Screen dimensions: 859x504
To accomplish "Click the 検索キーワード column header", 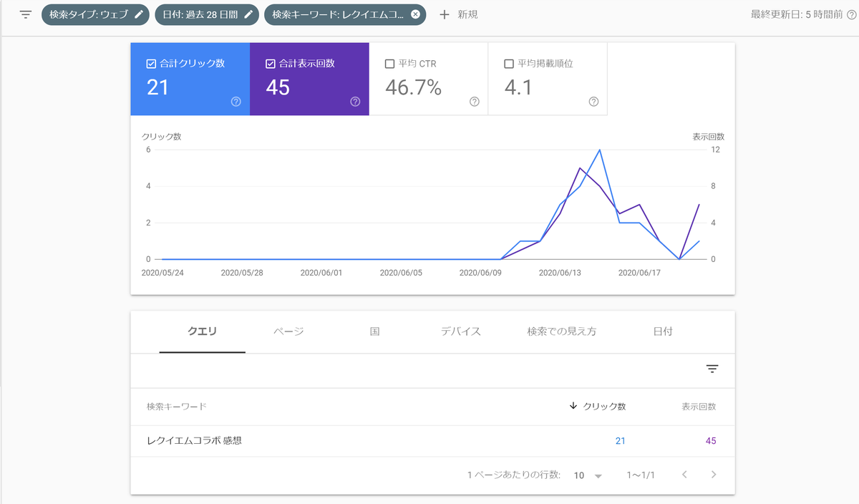I will pos(177,406).
